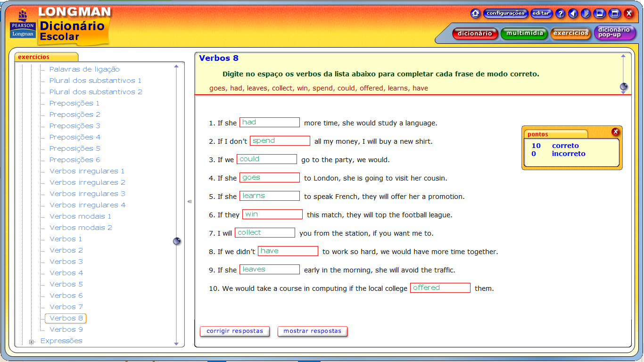Switch to the dicionário tab
Screen dimensions: 644x362
[475, 33]
